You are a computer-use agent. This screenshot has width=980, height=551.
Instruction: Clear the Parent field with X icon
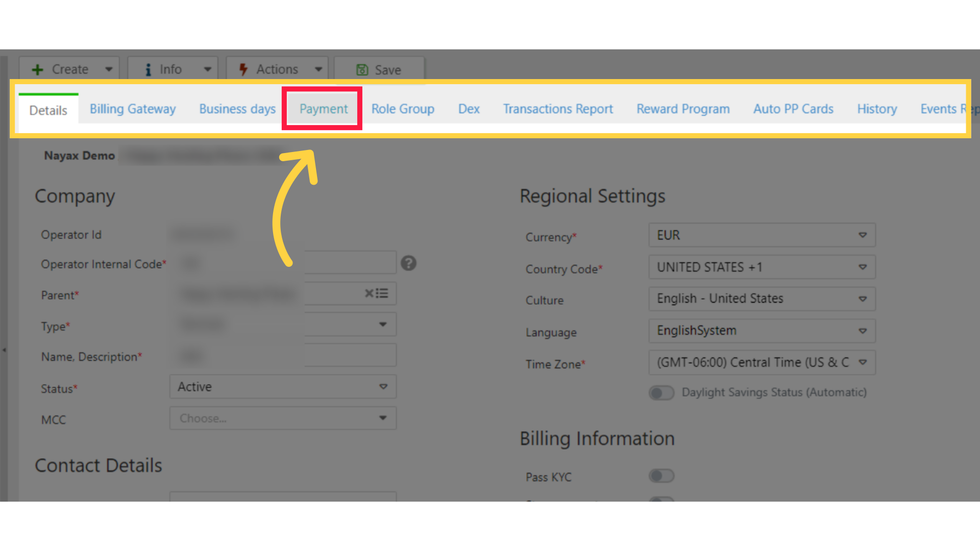pos(369,293)
